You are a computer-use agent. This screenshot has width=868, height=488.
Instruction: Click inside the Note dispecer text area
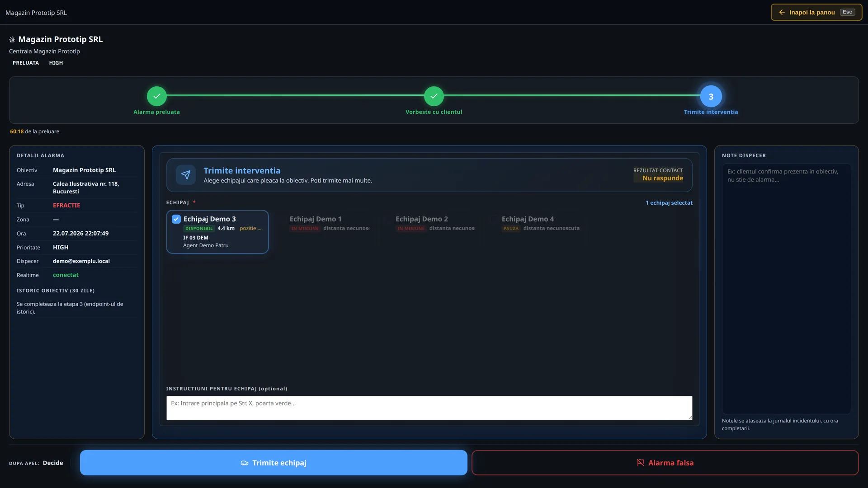click(x=787, y=289)
